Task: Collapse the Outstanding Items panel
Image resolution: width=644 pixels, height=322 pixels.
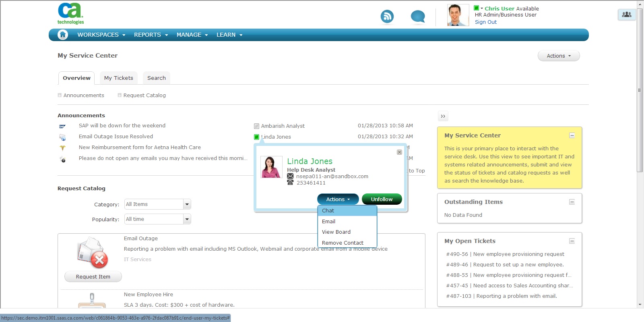Action: point(572,202)
